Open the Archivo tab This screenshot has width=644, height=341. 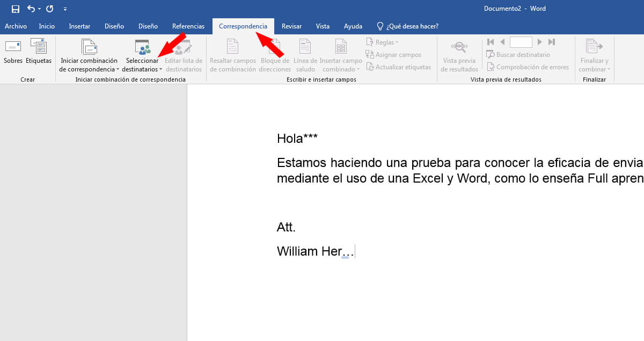[16, 26]
